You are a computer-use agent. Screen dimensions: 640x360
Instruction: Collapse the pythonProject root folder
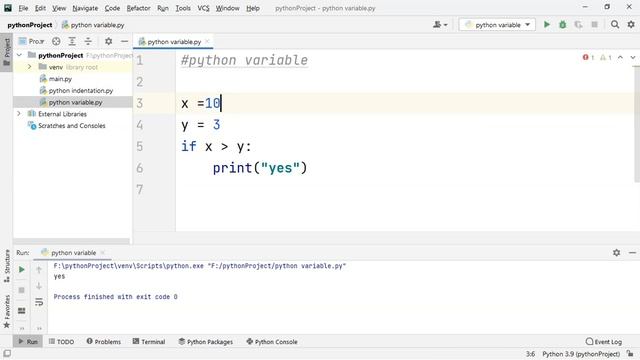[19, 55]
